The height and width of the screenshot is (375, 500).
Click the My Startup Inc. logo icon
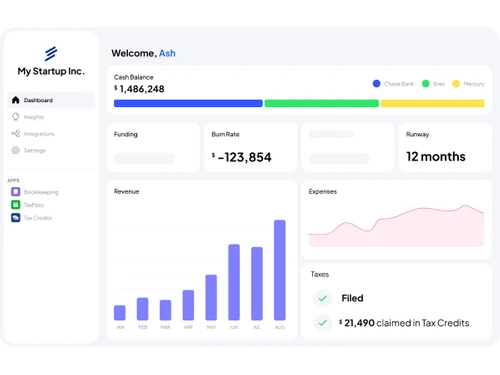[51, 54]
